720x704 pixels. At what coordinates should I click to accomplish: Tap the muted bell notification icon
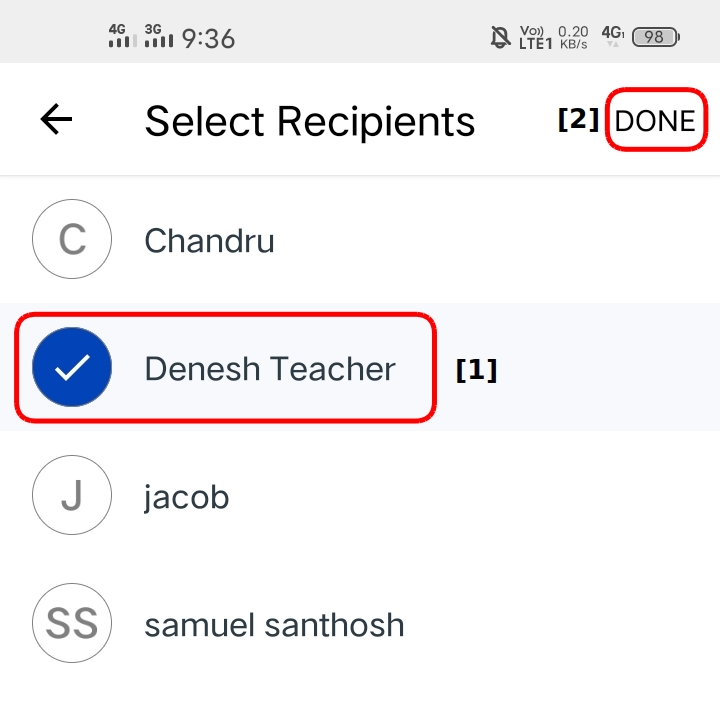pos(500,38)
